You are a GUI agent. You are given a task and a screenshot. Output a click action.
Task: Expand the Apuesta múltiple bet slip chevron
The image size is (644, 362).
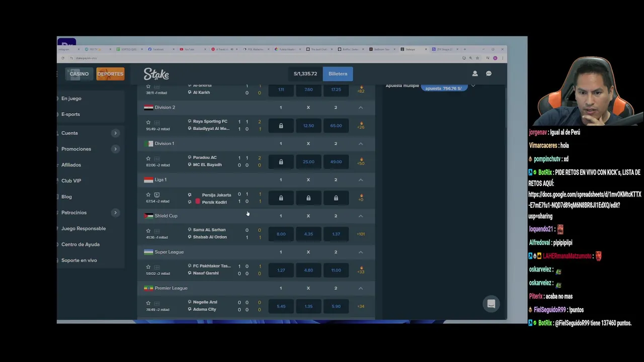pyautogui.click(x=473, y=86)
